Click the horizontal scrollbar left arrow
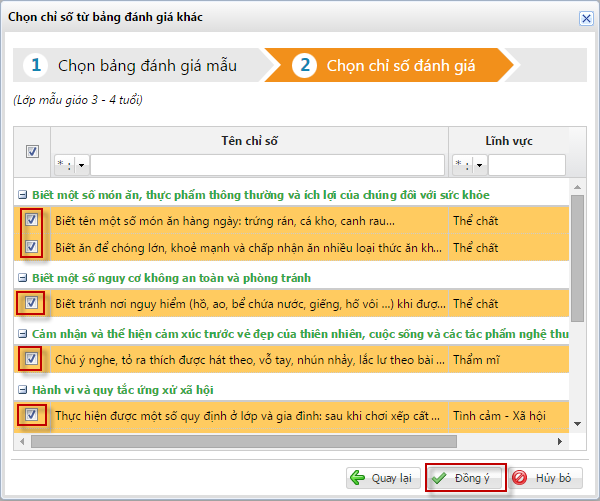 (x=22, y=441)
